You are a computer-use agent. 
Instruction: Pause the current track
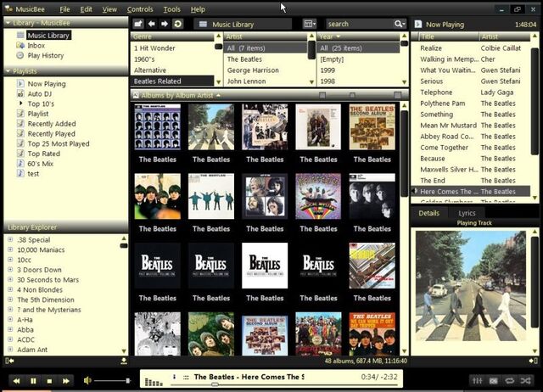(x=33, y=381)
